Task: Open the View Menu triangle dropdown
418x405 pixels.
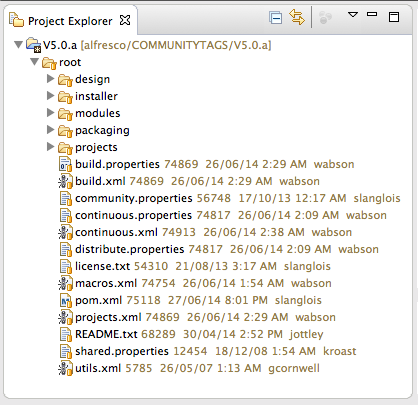Action: (x=353, y=15)
